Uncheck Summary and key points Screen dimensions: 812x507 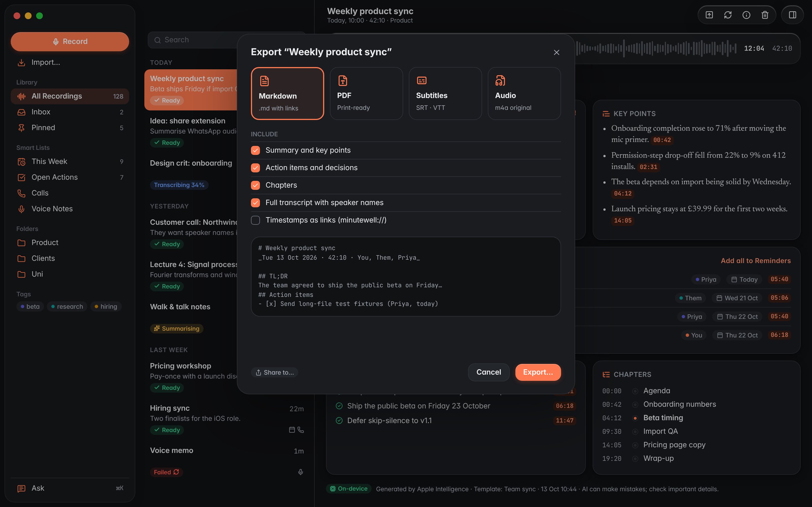[x=255, y=150]
